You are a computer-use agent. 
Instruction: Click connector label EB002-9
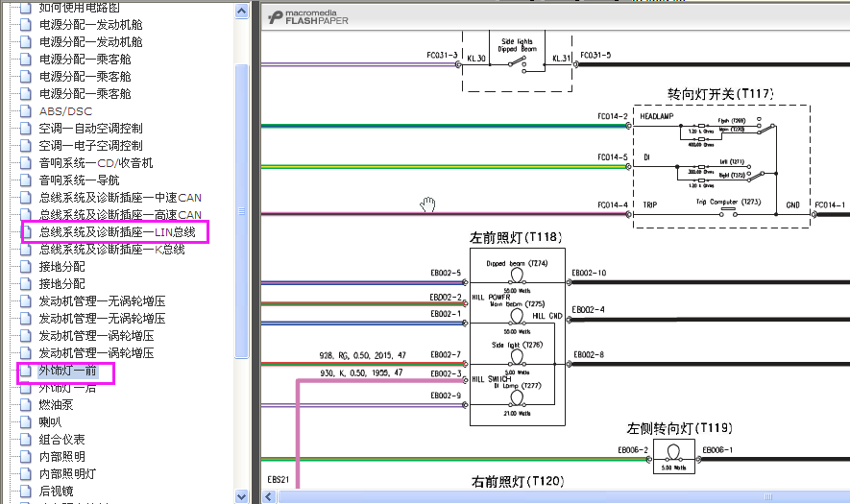point(446,396)
